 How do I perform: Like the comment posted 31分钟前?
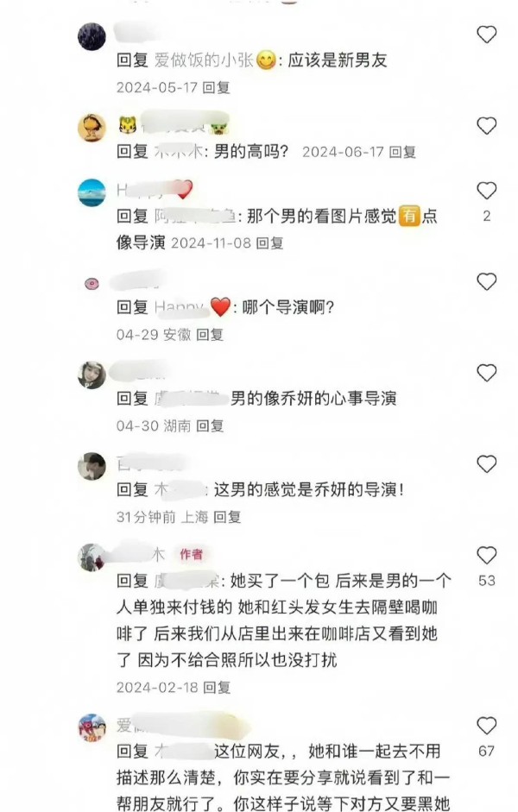486,463
